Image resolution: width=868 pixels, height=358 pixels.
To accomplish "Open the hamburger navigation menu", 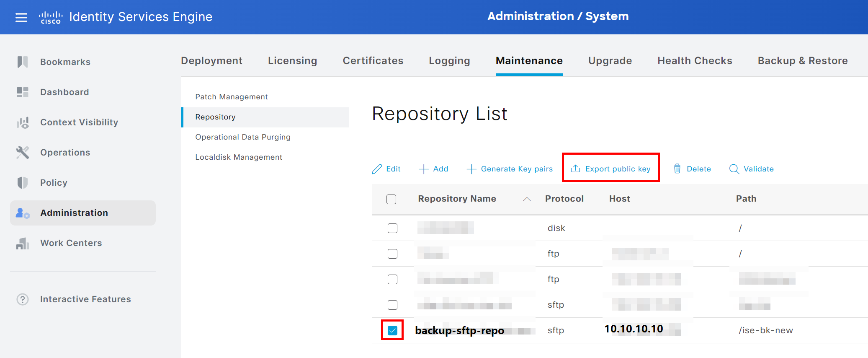I will pos(21,17).
